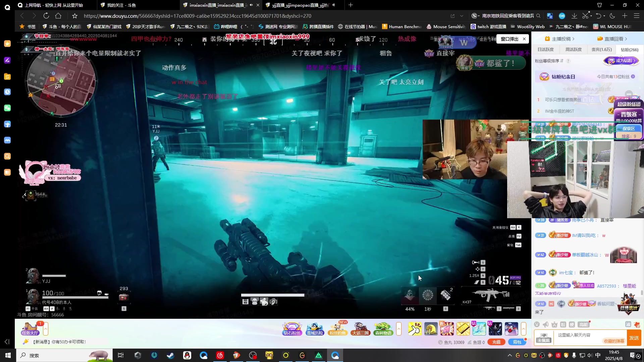Open the danmaku font style crown icon
Viewport: 644px width, 362px height.
pyautogui.click(x=554, y=324)
